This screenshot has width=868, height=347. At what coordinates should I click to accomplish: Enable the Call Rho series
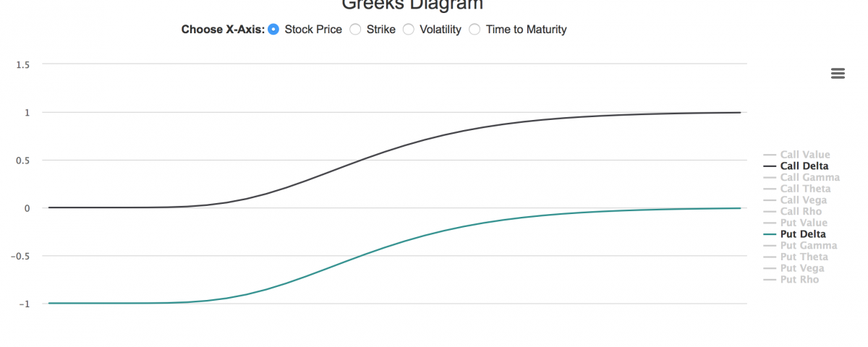(x=801, y=212)
